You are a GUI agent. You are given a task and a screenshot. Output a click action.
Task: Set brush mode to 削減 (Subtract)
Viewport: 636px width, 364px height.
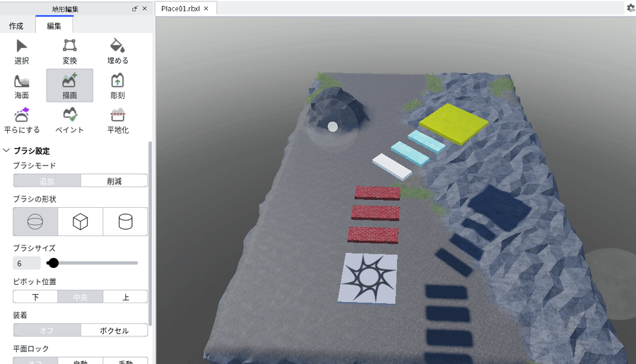114,181
